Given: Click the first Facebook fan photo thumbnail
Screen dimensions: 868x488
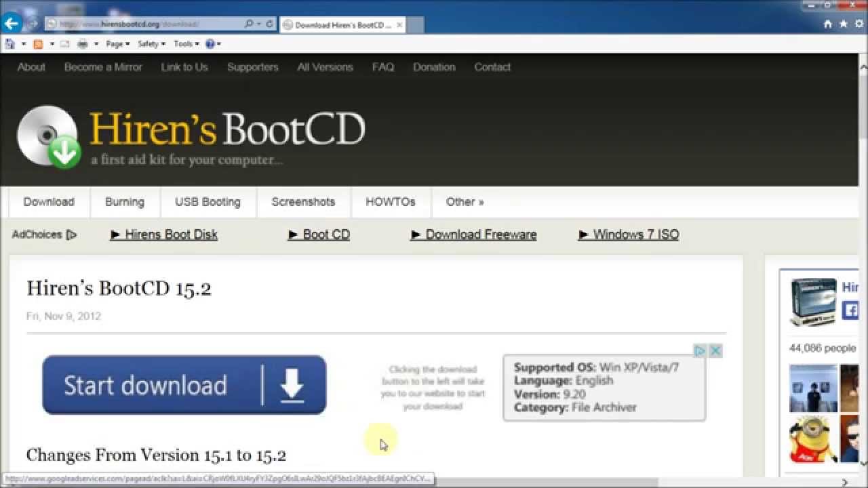Looking at the screenshot, I should point(813,388).
